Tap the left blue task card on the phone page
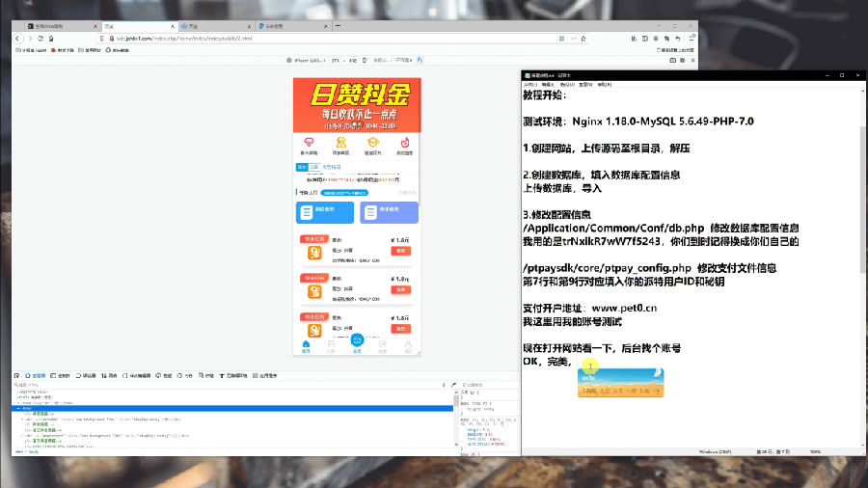Viewport: 868px width, 488px height. [325, 212]
